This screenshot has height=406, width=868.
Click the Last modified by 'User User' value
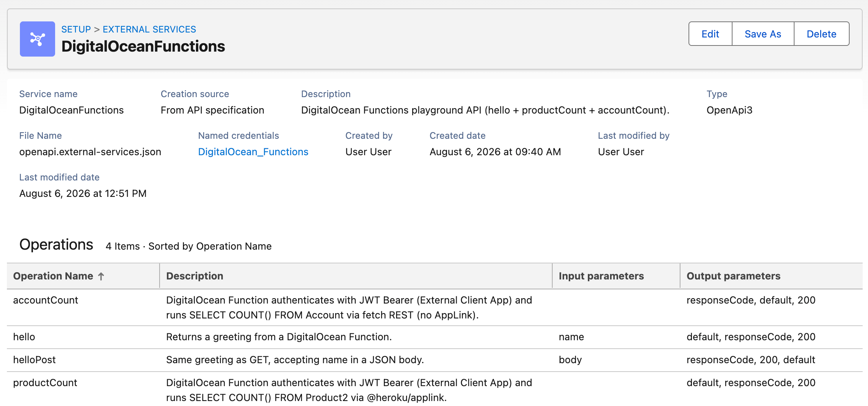[x=621, y=152]
